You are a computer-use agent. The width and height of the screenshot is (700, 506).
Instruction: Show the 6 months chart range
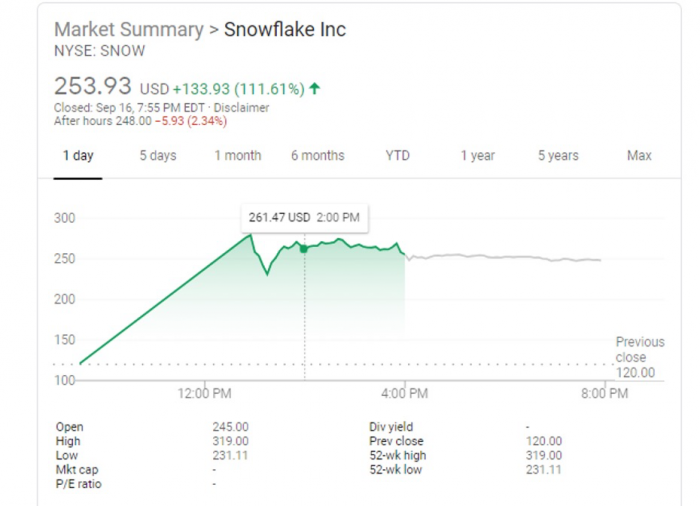coord(317,155)
